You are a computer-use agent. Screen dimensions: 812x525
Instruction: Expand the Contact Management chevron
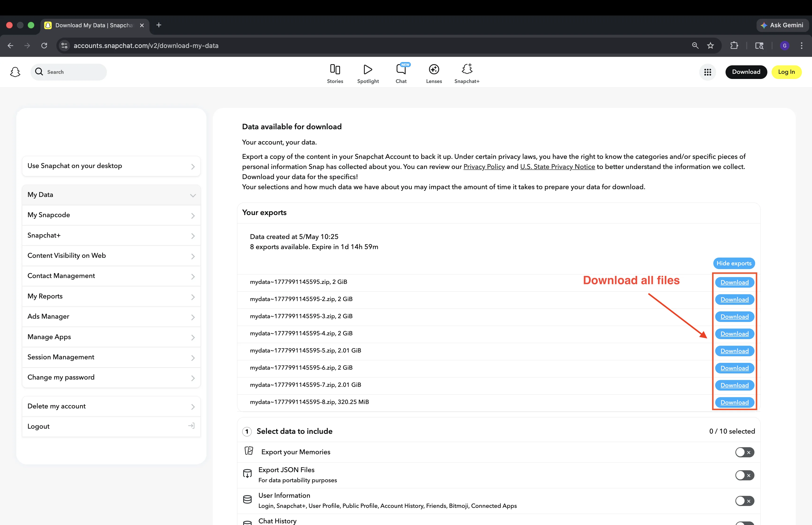point(193,276)
